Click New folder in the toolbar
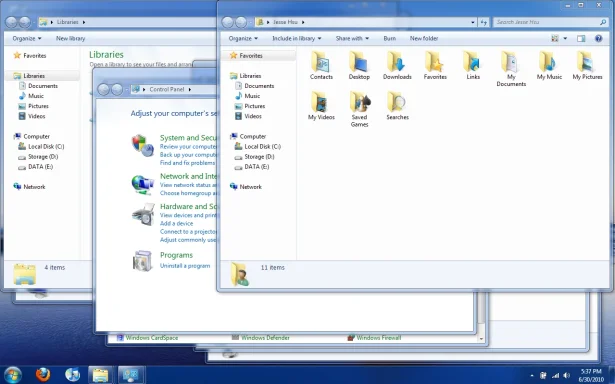 pos(424,38)
